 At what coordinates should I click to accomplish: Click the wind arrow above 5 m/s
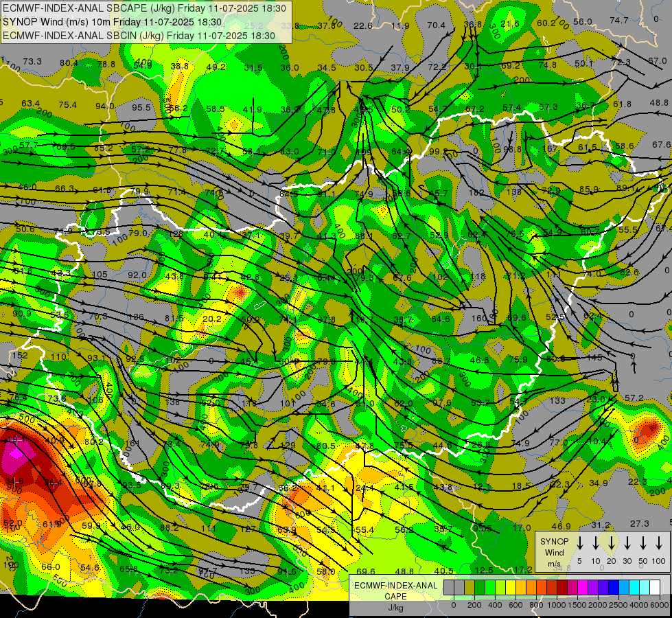579,543
